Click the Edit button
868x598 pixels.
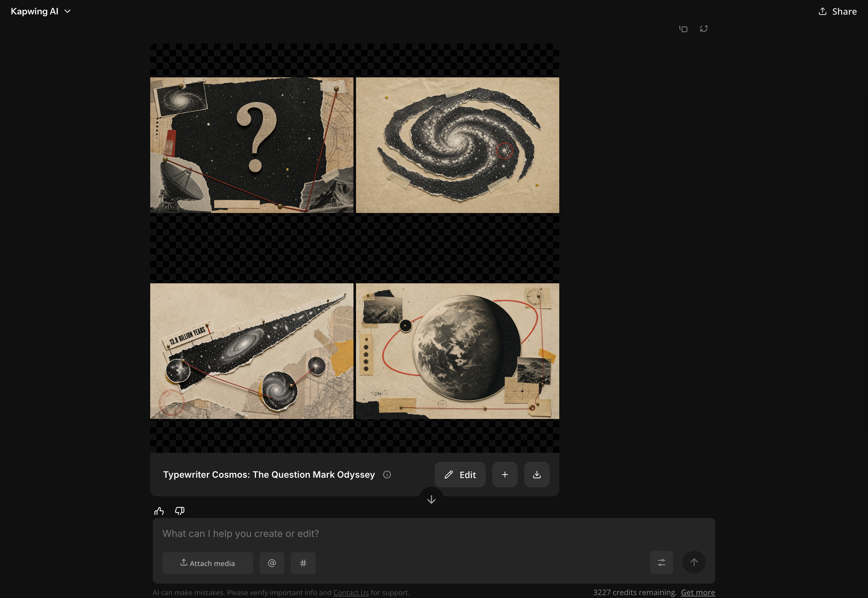pos(460,475)
